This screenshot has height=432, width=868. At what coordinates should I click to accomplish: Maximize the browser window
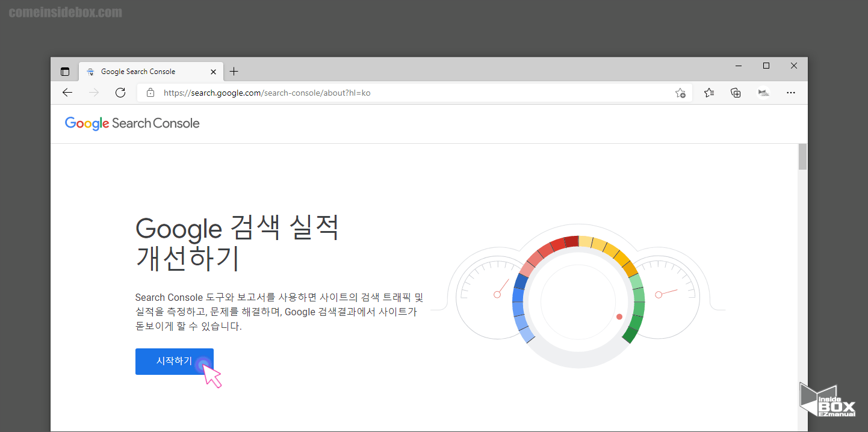coord(766,66)
